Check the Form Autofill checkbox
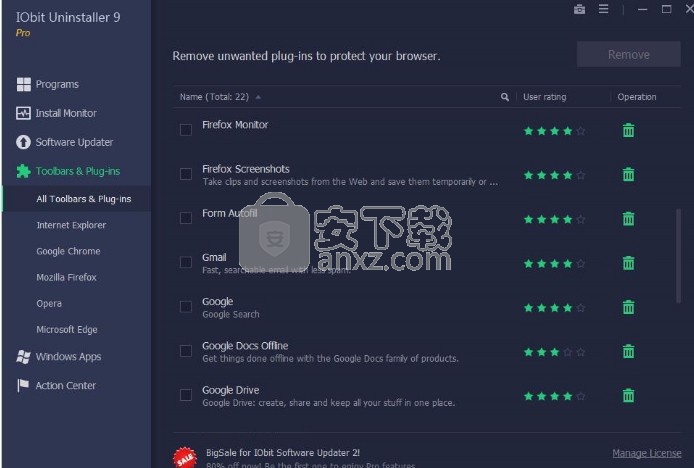This screenshot has height=468, width=694. (186, 218)
